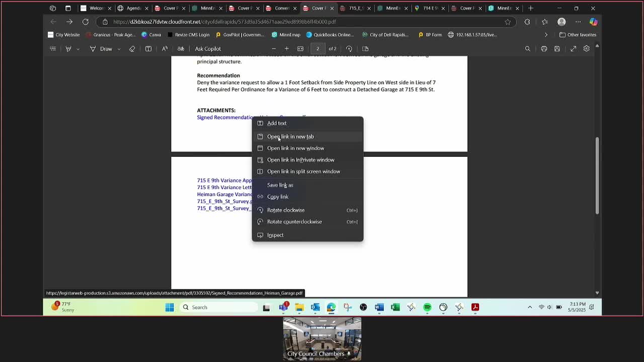Choose Inspect in context menu
The height and width of the screenshot is (362, 644).
pos(307,235)
